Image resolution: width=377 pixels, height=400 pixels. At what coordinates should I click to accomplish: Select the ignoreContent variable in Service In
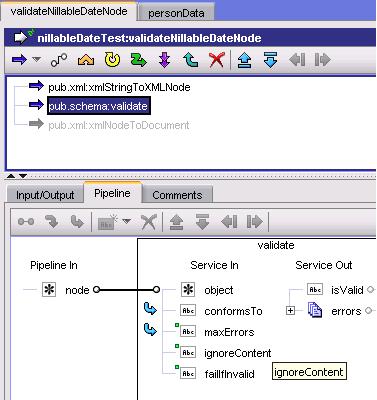[237, 353]
